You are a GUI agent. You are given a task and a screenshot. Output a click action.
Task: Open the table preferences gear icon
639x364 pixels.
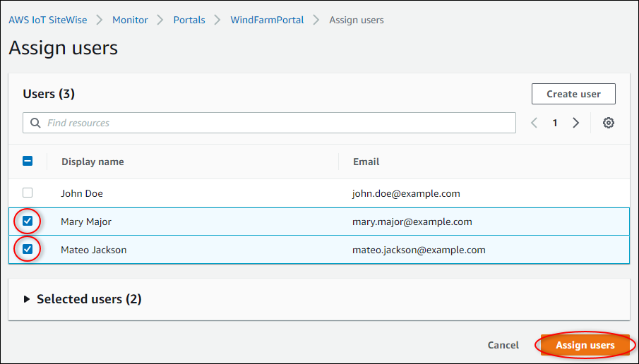coord(608,123)
